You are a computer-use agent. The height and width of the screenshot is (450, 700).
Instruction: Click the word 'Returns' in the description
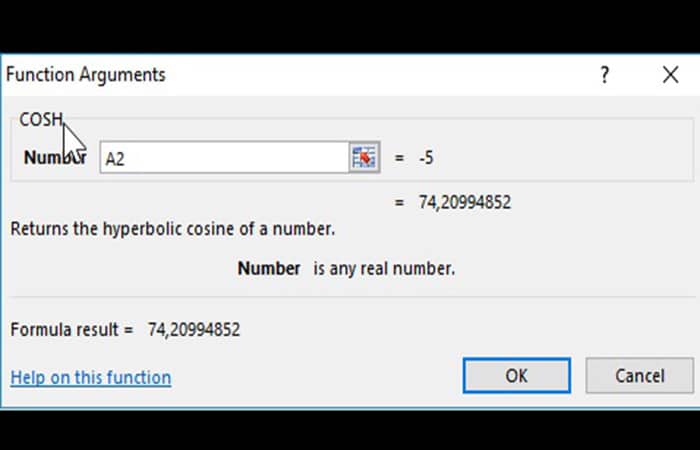(x=39, y=228)
